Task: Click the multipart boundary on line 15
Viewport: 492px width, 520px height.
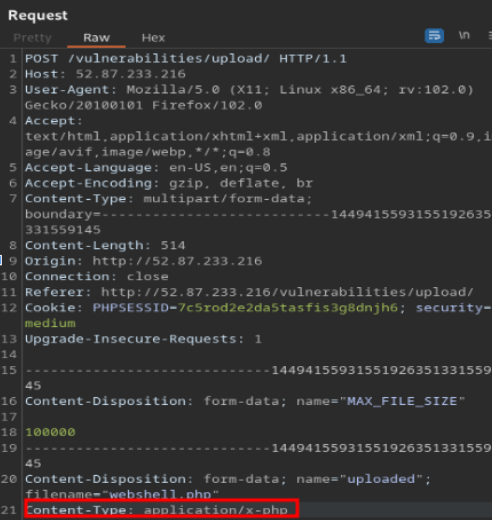Action: coord(258,370)
